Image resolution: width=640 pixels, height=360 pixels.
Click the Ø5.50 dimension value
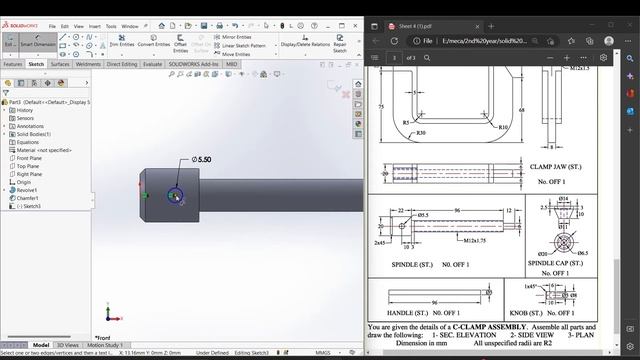(x=201, y=160)
